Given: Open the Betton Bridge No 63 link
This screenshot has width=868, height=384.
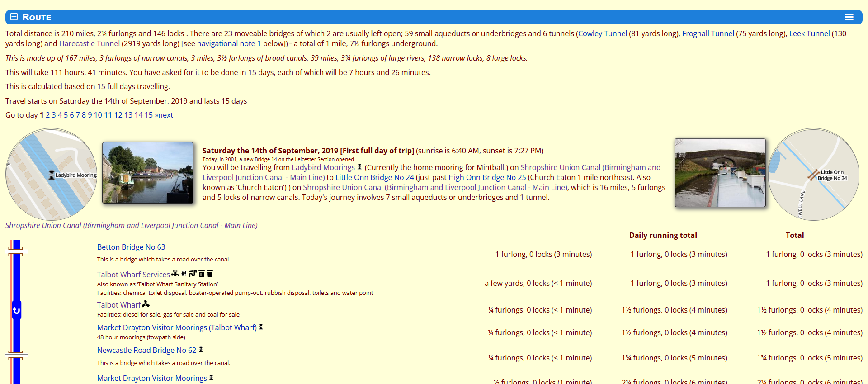Looking at the screenshot, I should [131, 247].
